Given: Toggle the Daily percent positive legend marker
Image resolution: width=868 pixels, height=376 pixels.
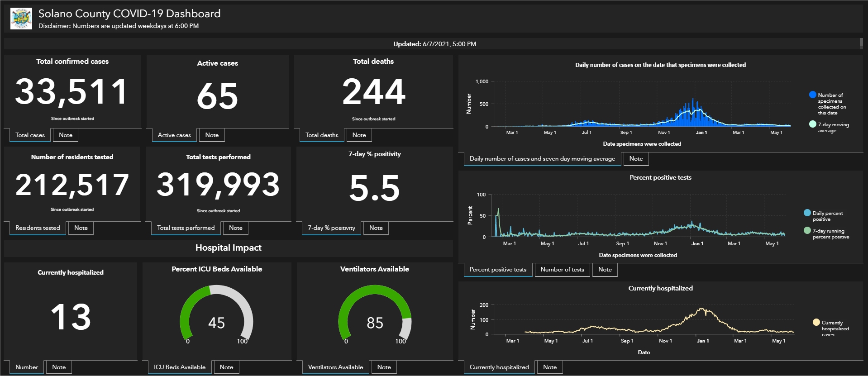Looking at the screenshot, I should 807,213.
